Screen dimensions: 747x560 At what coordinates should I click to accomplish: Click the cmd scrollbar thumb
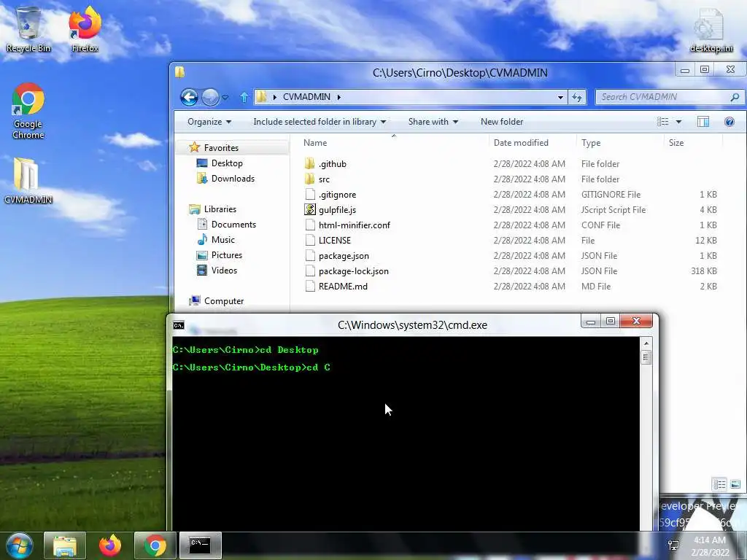point(646,357)
